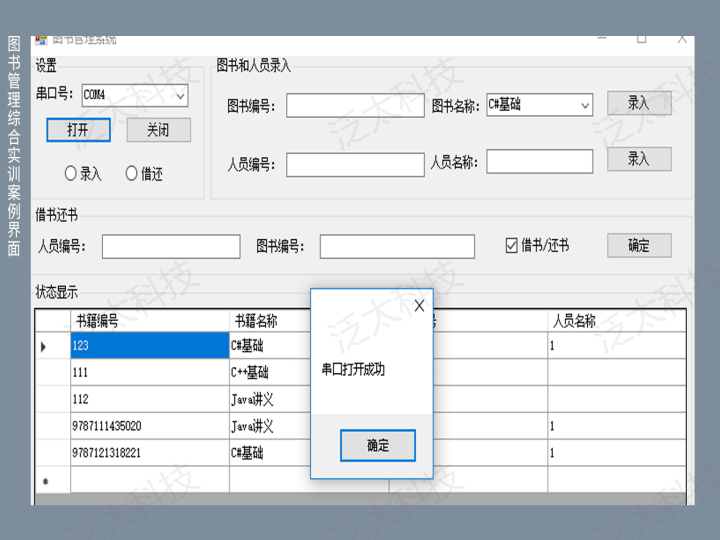Click the 打开 serial port button

pos(78,130)
